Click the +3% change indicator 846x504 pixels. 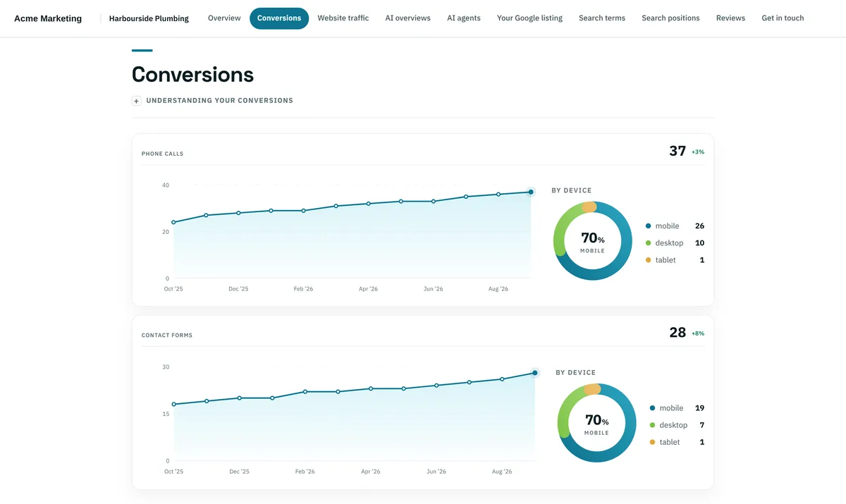click(x=698, y=152)
